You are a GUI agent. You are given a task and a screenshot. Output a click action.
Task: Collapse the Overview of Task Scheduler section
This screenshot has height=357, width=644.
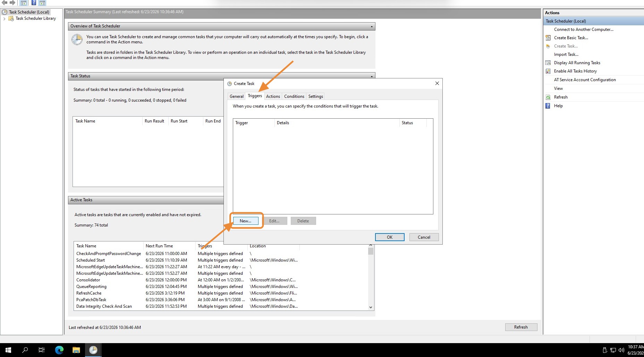pos(372,26)
